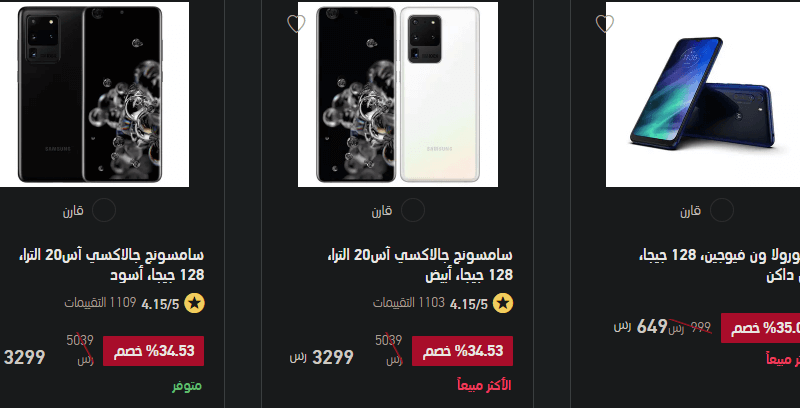The width and height of the screenshot is (800, 408).
Task: Enable compare circle for Motorola One Fusion
Action: (721, 210)
